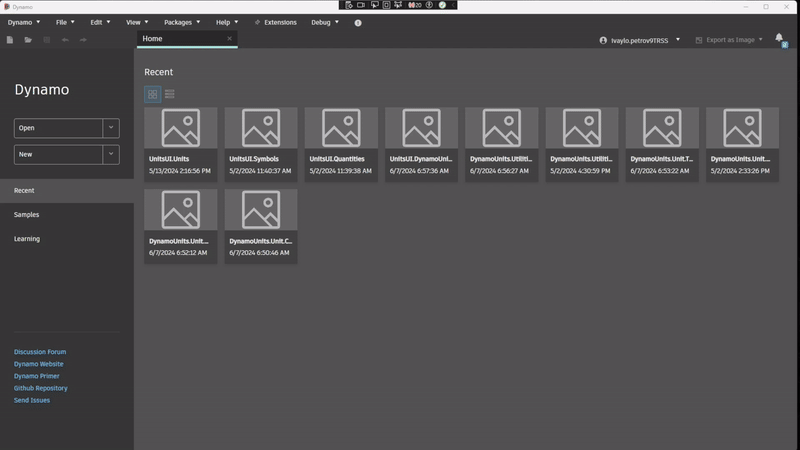Switch Recent files to grid view
Screen dimensions: 800x450
click(x=152, y=94)
